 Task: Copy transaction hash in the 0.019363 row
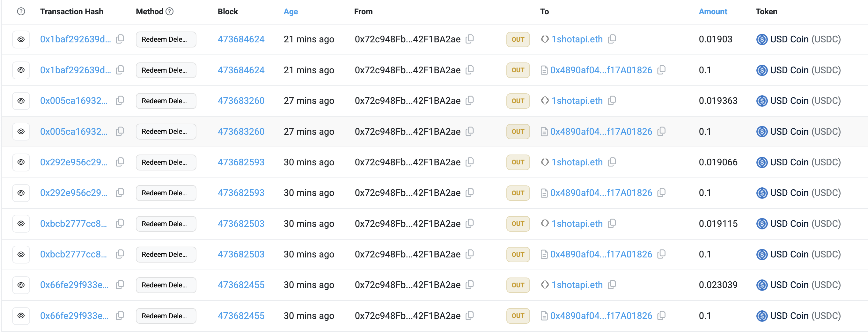(120, 100)
